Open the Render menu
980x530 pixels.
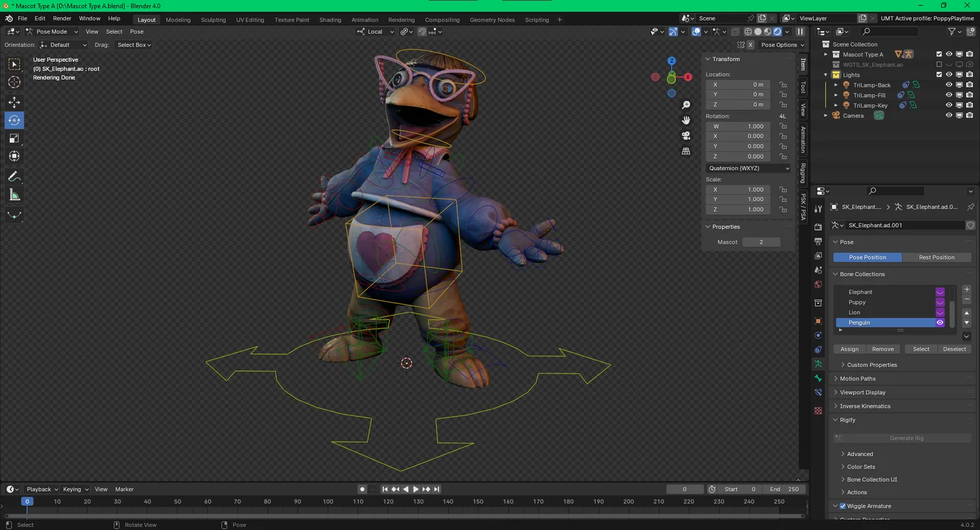pyautogui.click(x=62, y=18)
